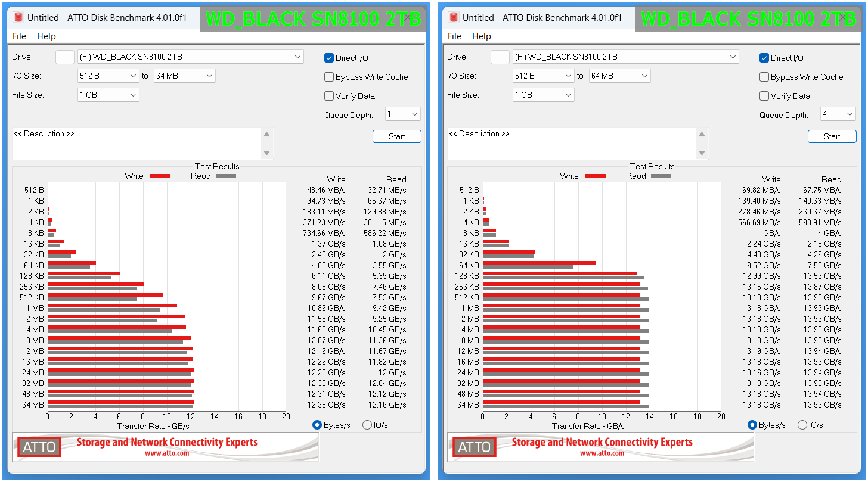Open Drive dropdown in left window
This screenshot has height=482, width=868.
click(x=190, y=57)
